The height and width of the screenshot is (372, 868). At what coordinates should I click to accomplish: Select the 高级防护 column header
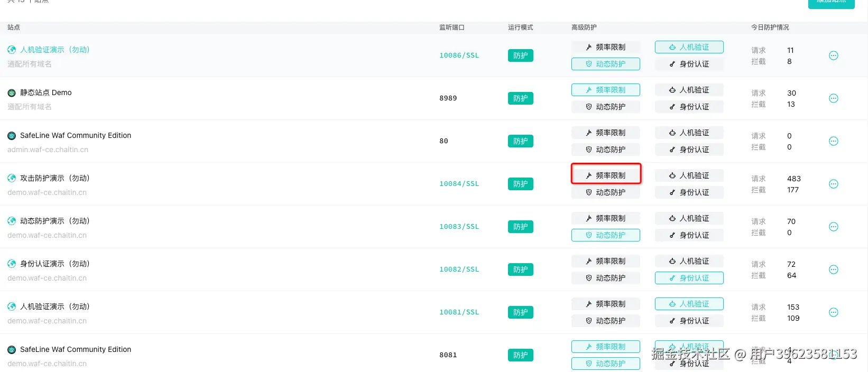(x=584, y=27)
